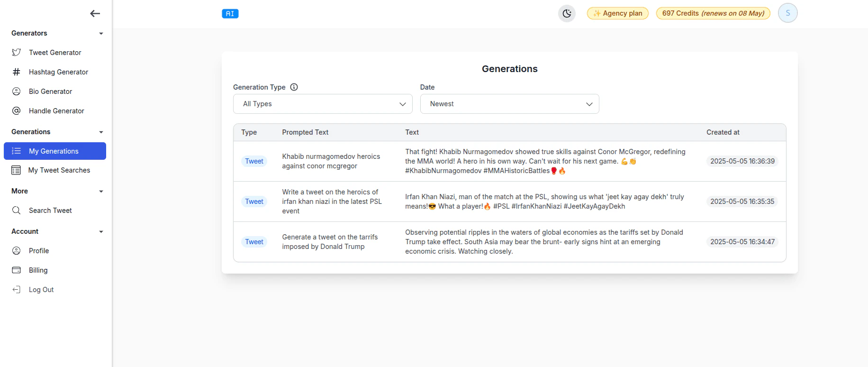Click the Search Tweet magnifier icon
Image resolution: width=868 pixels, height=367 pixels.
(x=17, y=211)
